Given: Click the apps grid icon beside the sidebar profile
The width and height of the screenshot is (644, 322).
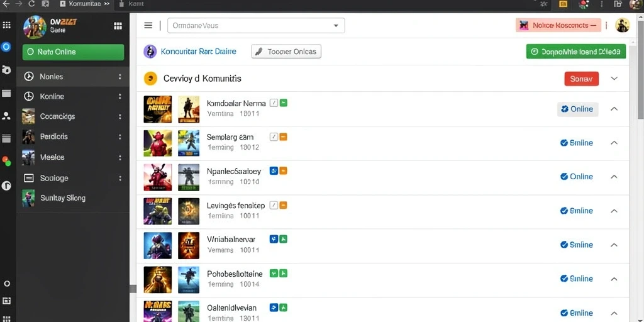Looking at the screenshot, I should point(118,26).
